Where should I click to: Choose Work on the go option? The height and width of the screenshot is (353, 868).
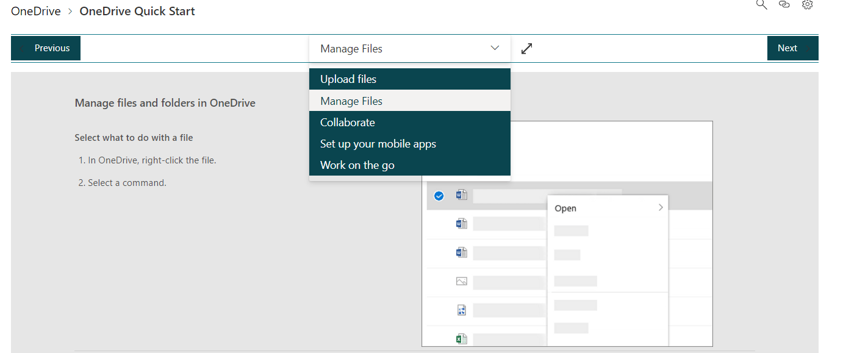409,165
